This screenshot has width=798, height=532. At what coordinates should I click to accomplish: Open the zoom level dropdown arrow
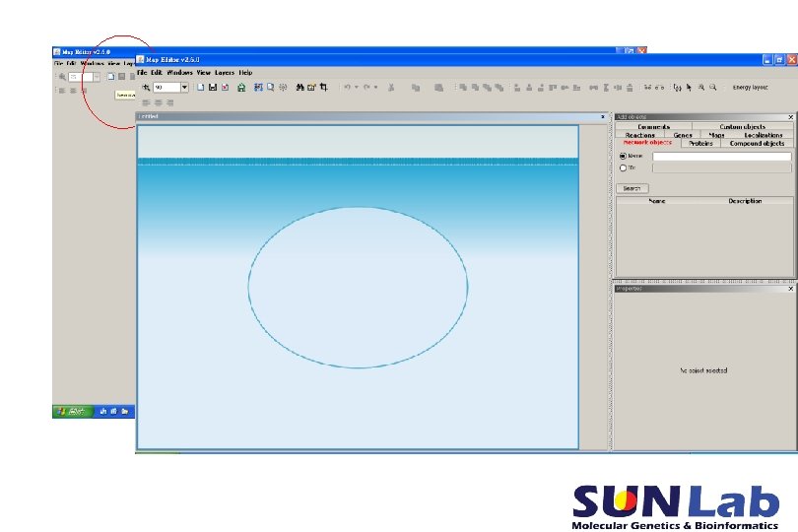184,88
